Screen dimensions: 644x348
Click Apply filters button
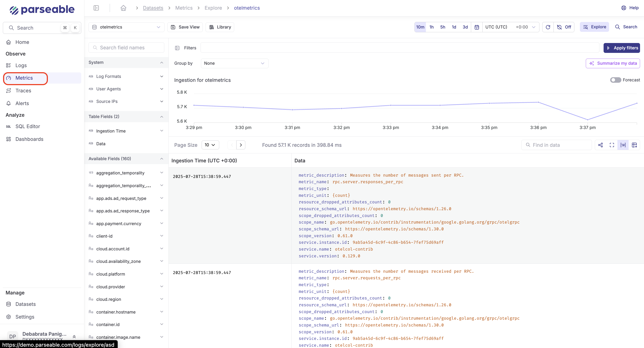[x=622, y=48]
